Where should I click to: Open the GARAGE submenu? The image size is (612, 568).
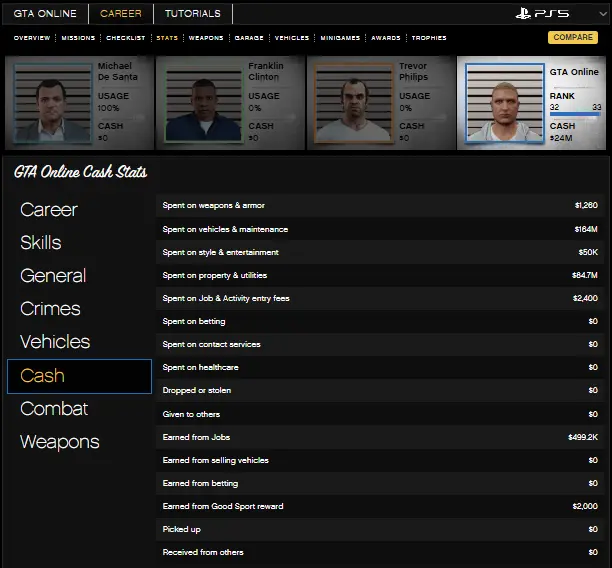point(249,38)
